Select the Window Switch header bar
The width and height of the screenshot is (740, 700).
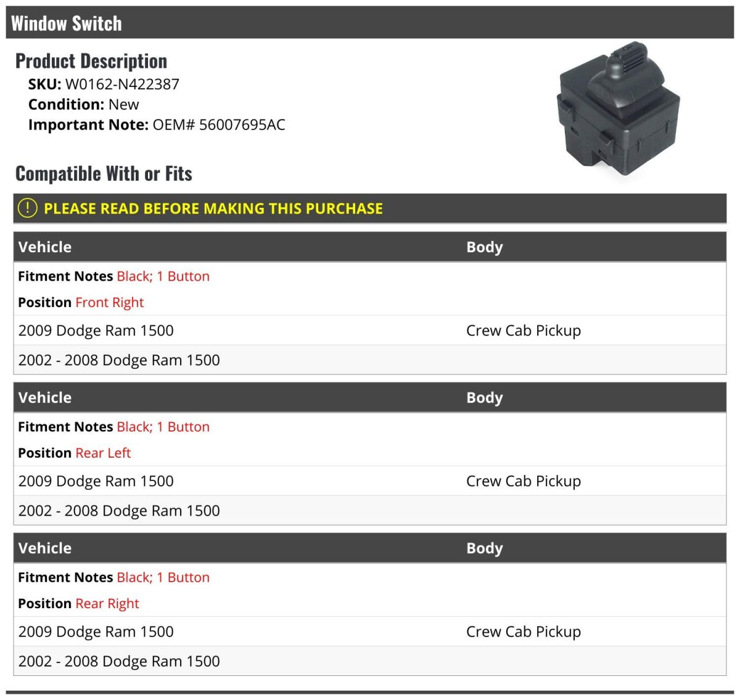pos(370,23)
